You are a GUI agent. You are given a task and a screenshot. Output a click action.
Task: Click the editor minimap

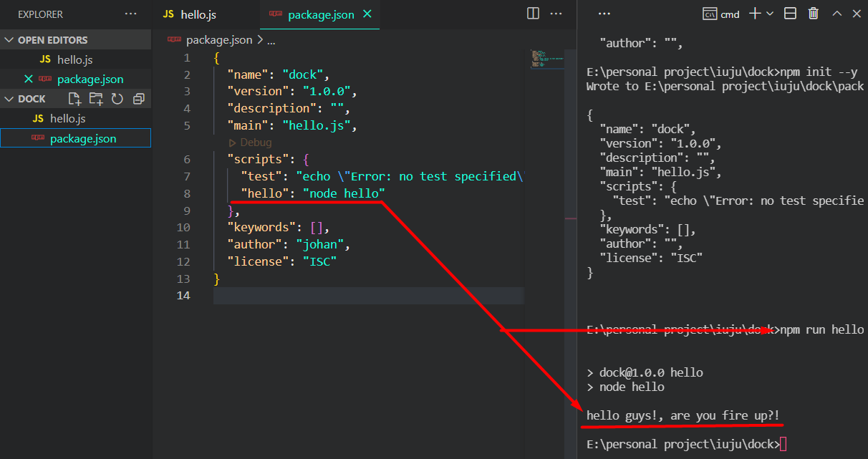tap(546, 61)
